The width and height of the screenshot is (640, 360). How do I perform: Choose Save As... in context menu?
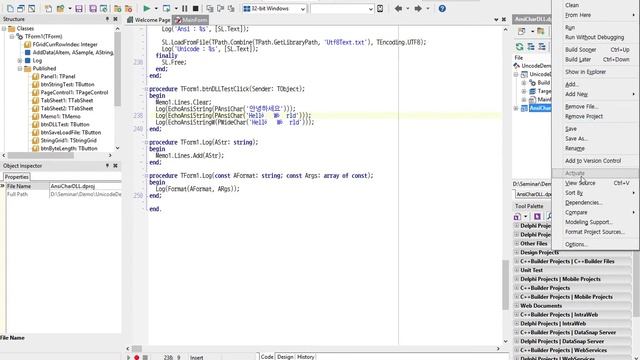tap(594, 138)
